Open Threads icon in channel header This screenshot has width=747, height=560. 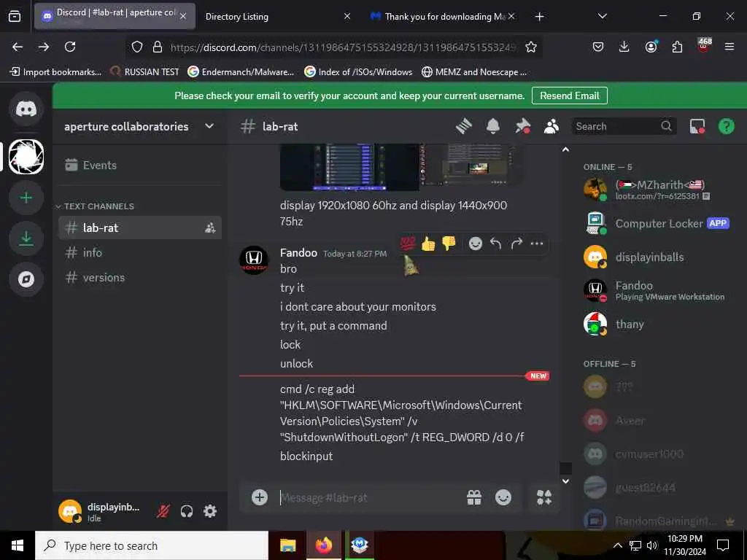(x=463, y=126)
